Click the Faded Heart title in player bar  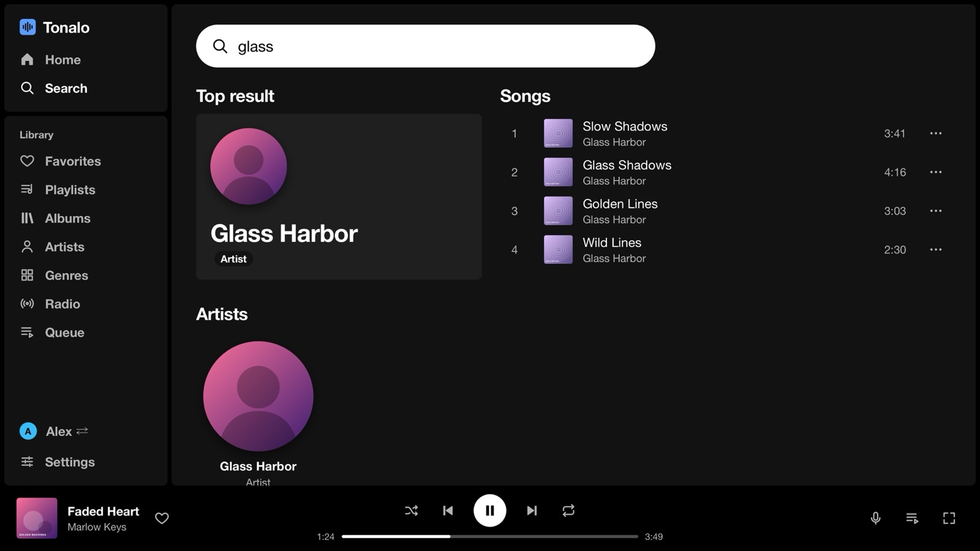(x=103, y=511)
